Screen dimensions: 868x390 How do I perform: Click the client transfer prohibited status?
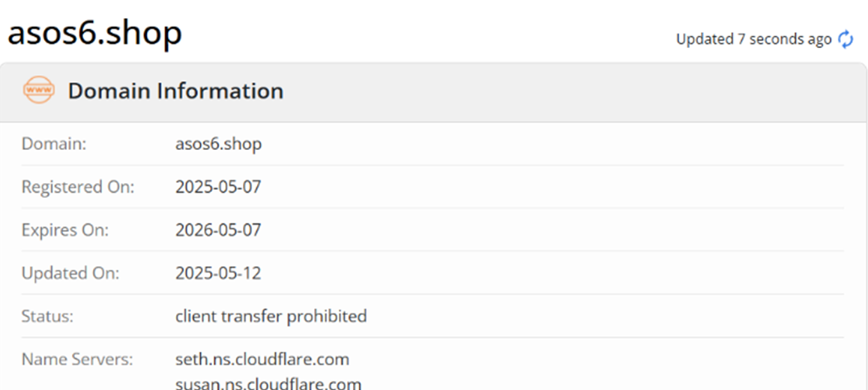pos(271,316)
